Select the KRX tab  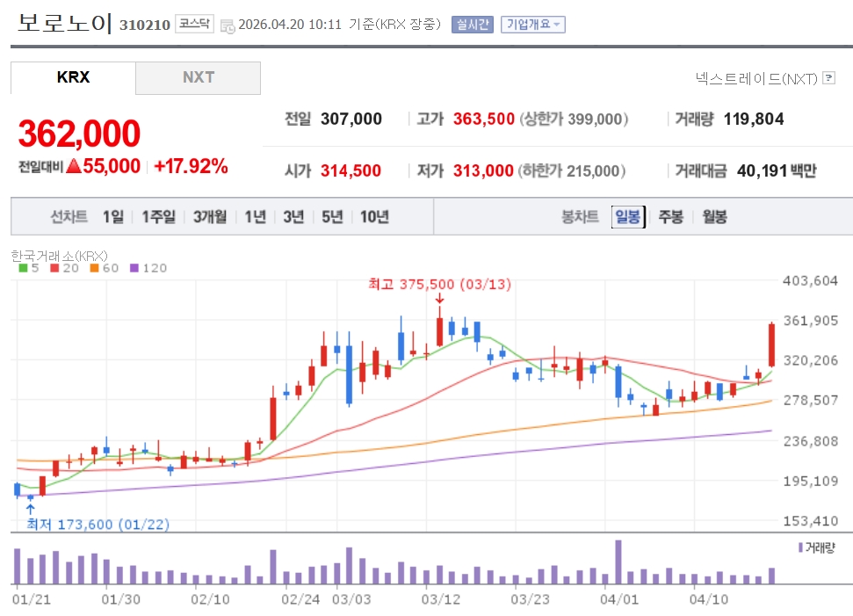pos(73,77)
